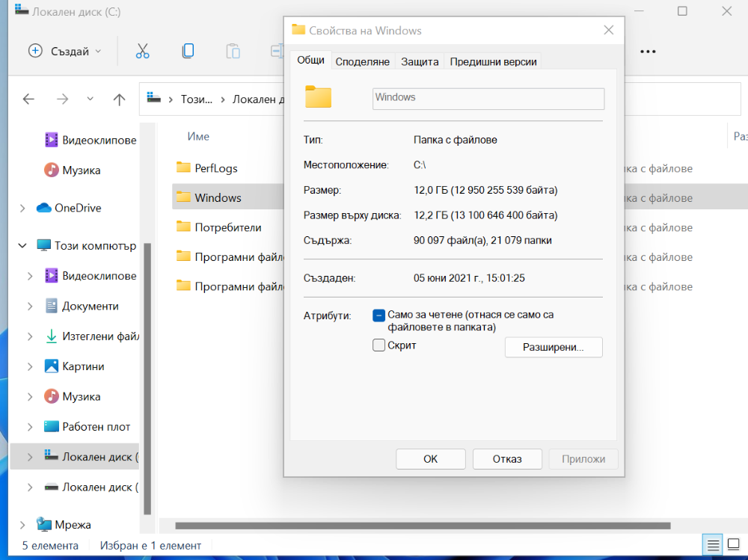The width and height of the screenshot is (748, 560).
Task: Expand Документи in navigation tree
Action: coord(30,307)
